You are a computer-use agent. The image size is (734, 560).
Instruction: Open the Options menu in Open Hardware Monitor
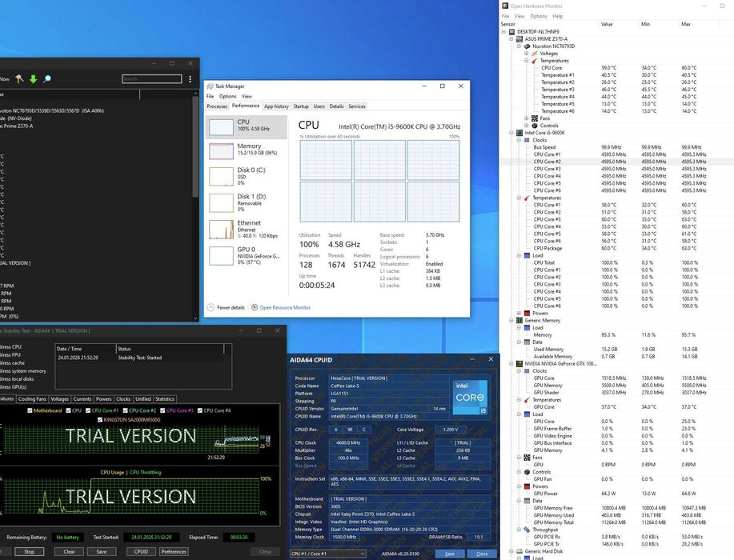click(539, 16)
